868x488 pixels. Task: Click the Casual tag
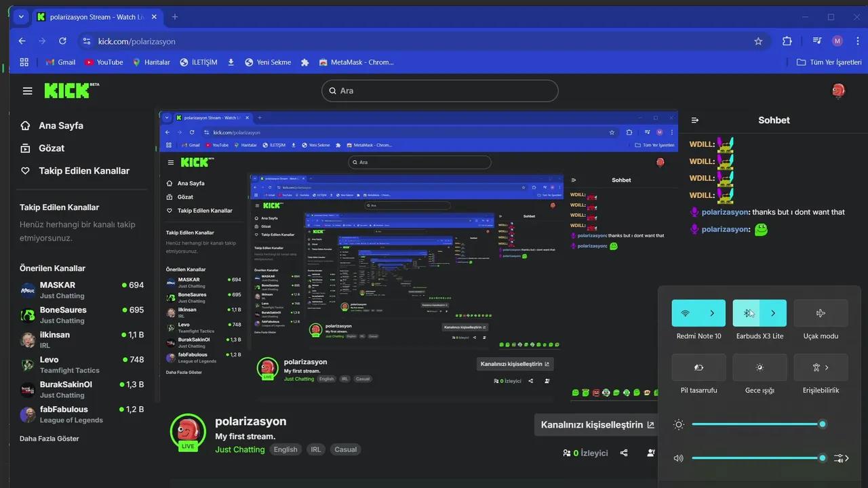coord(345,449)
